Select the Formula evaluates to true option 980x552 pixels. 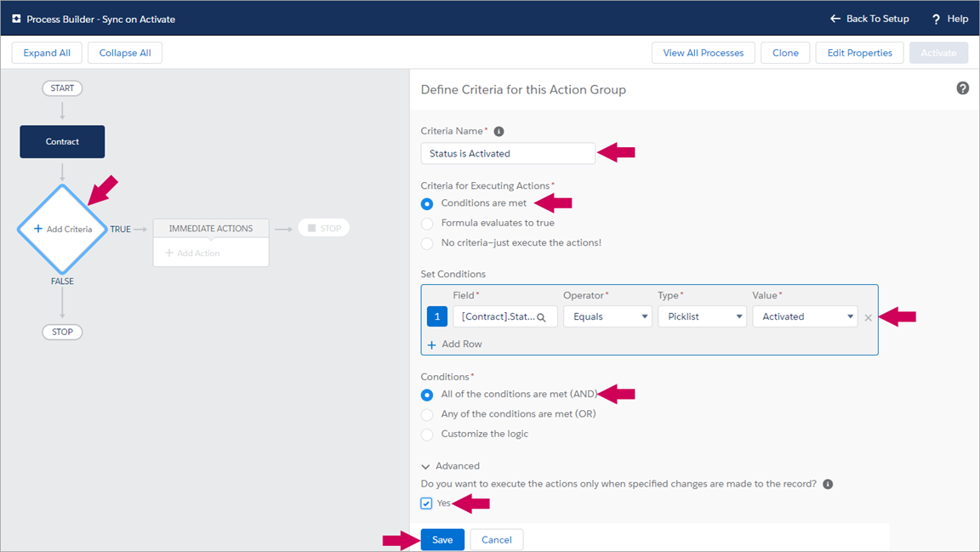(427, 223)
